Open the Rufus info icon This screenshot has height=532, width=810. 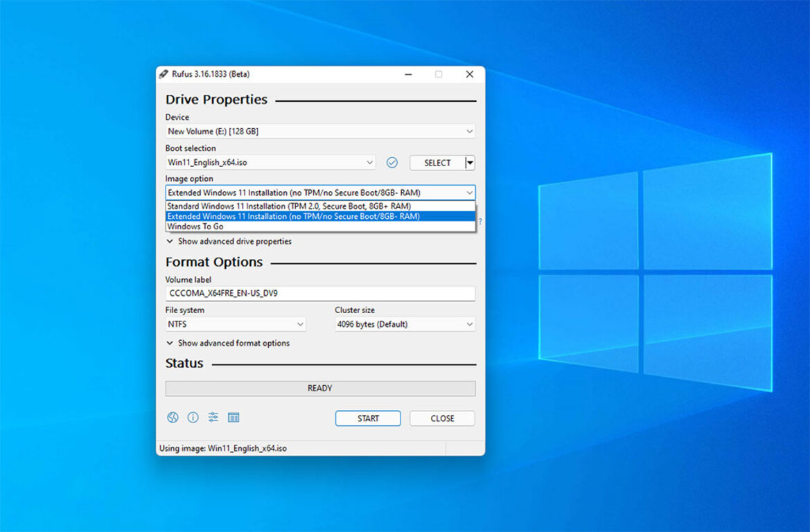pyautogui.click(x=193, y=417)
